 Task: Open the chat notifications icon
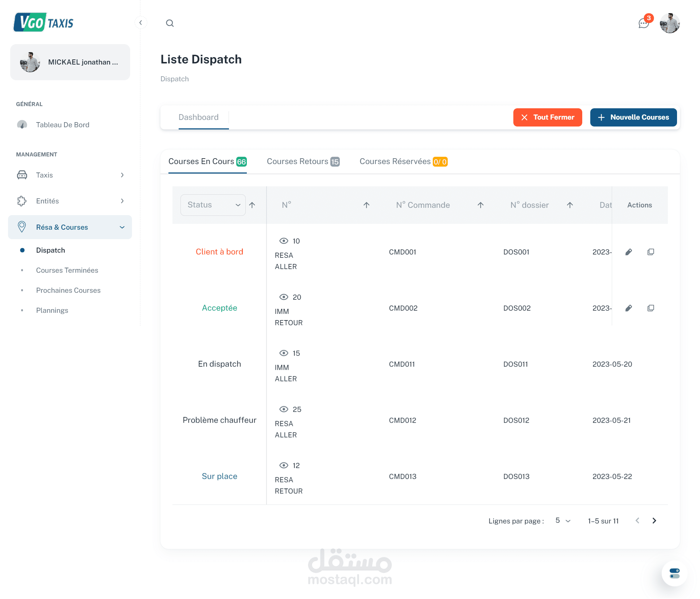tap(643, 23)
